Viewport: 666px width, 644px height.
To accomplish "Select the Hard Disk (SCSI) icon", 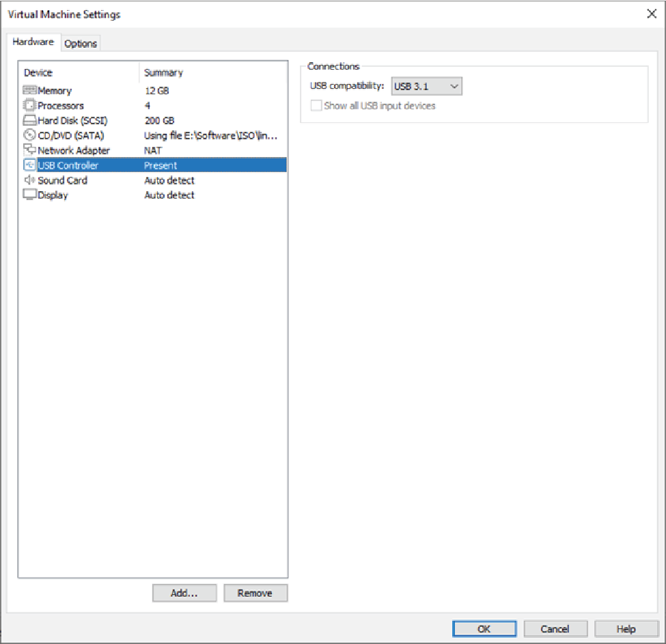I will pyautogui.click(x=29, y=121).
